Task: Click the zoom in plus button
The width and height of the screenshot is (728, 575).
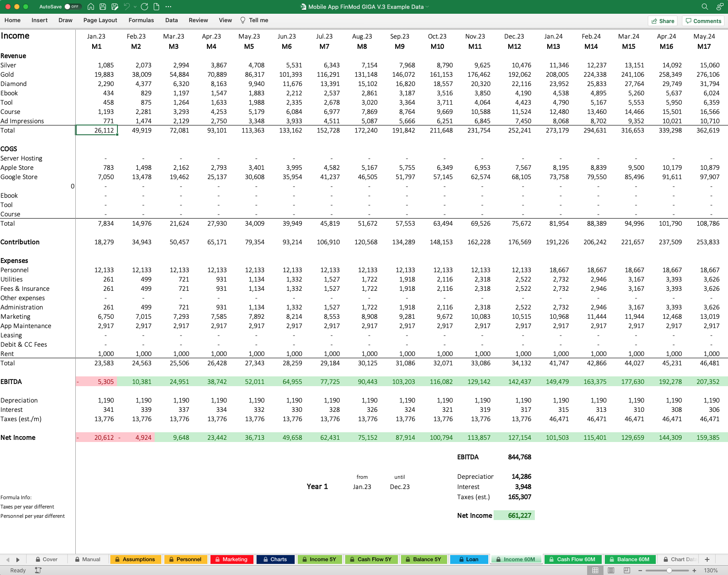Action: click(x=694, y=570)
